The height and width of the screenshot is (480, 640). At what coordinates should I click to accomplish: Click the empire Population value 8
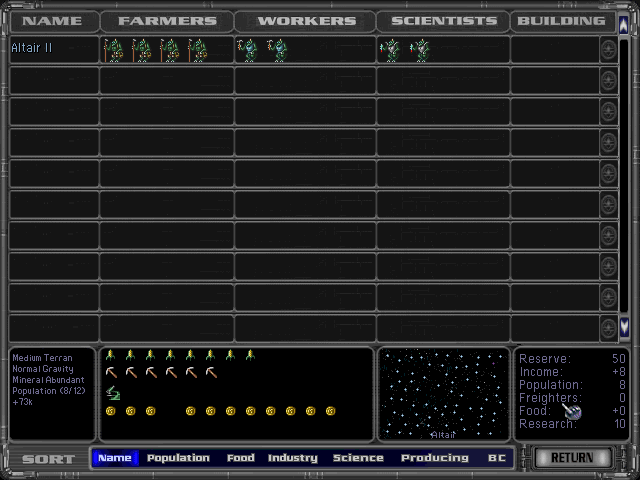(622, 384)
